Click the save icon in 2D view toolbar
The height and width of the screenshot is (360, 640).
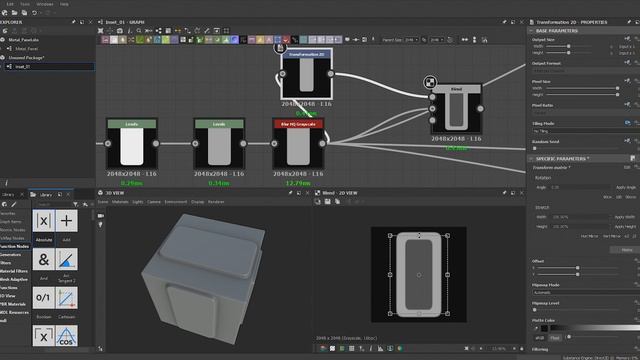(327, 202)
